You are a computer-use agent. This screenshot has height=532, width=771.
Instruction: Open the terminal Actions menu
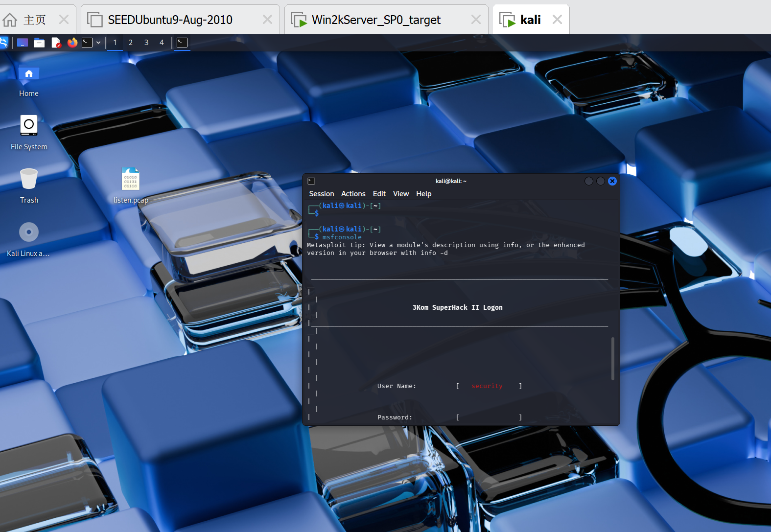click(x=353, y=194)
